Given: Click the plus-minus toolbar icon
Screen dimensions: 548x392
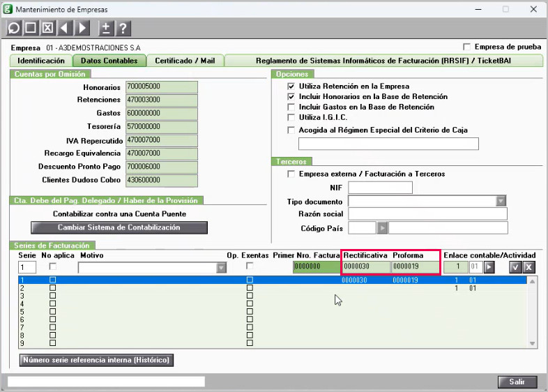Looking at the screenshot, I should pyautogui.click(x=106, y=28).
